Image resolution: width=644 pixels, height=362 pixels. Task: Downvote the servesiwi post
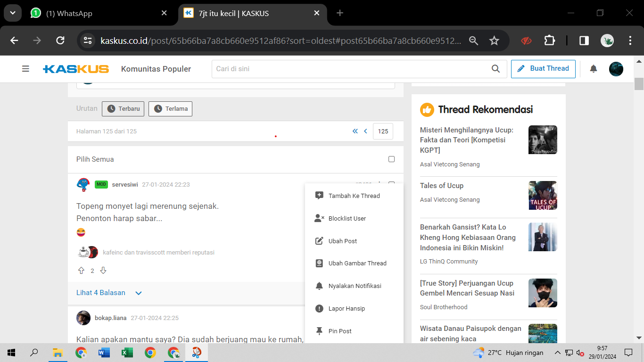[103, 271]
